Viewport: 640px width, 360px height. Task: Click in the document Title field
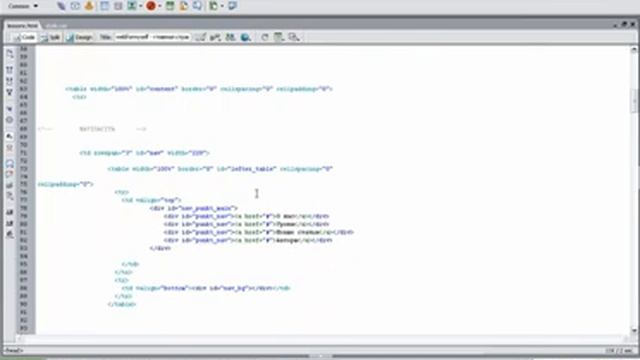pos(152,37)
